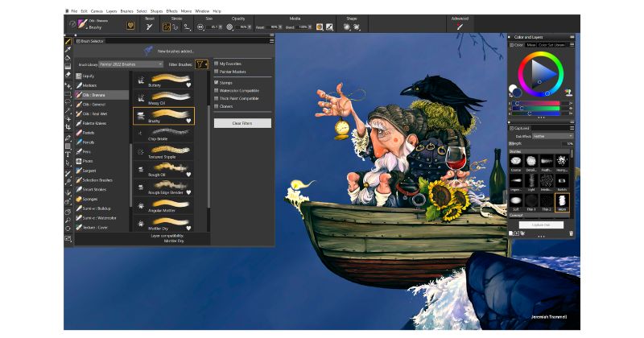Click the color paint icon beside color wheel

(568, 93)
